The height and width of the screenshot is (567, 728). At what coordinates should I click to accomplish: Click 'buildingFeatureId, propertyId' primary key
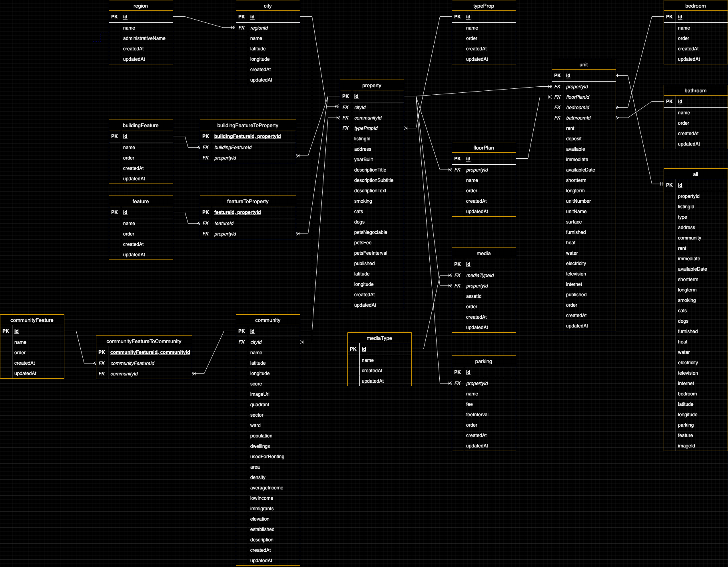coord(248,136)
